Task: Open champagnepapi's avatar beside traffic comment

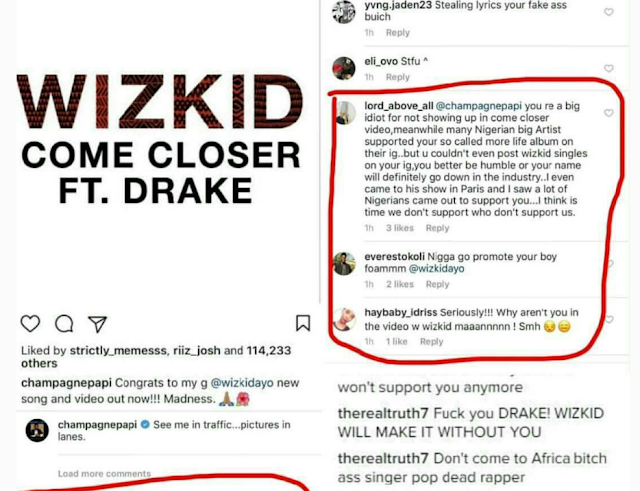Action: coord(37,430)
